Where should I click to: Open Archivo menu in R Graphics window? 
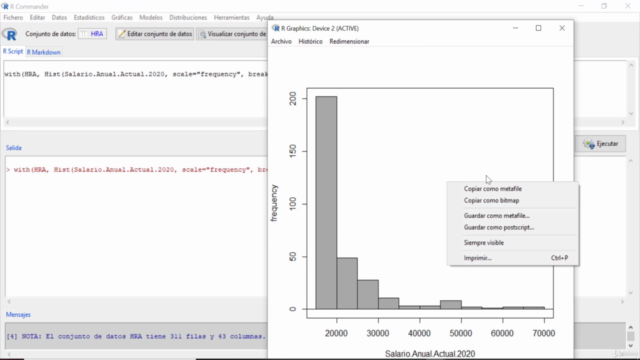pyautogui.click(x=281, y=42)
